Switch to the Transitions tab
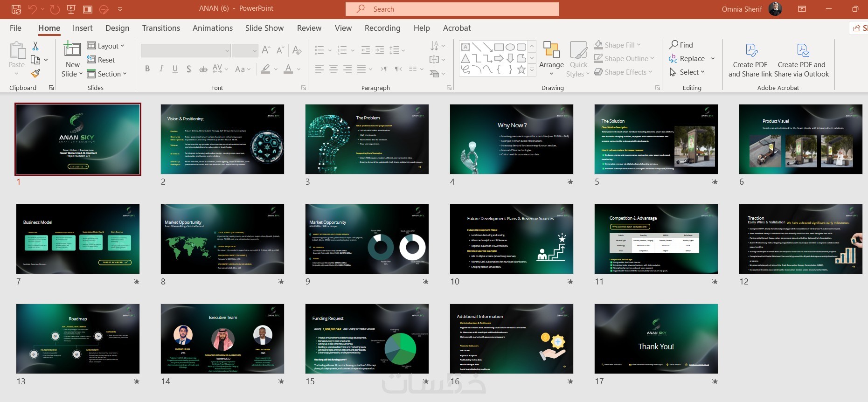868x402 pixels. [161, 28]
